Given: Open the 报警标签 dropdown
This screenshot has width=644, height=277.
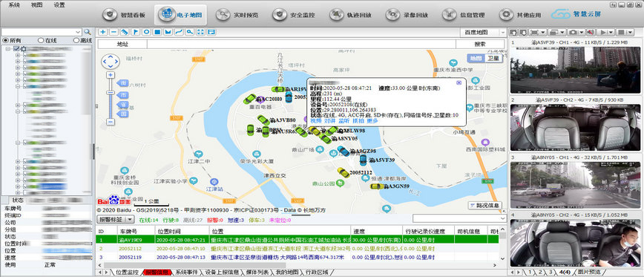Looking at the screenshot, I should (129, 220).
